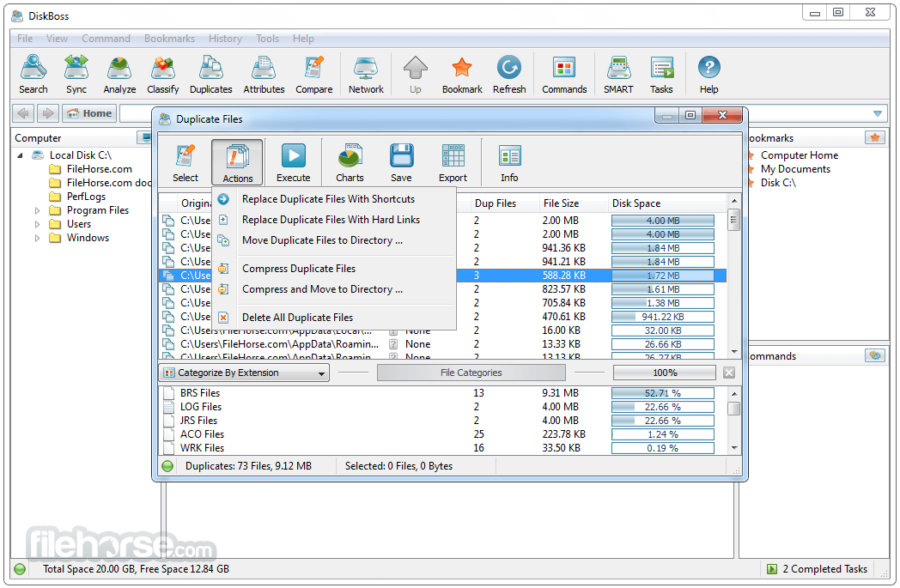Image resolution: width=900 pixels, height=588 pixels.
Task: Select the PerfLogs folder
Action: click(x=86, y=197)
